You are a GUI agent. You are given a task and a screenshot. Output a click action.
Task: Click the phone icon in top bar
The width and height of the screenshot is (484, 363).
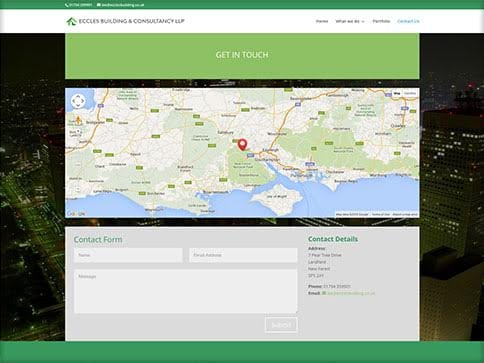click(x=67, y=5)
